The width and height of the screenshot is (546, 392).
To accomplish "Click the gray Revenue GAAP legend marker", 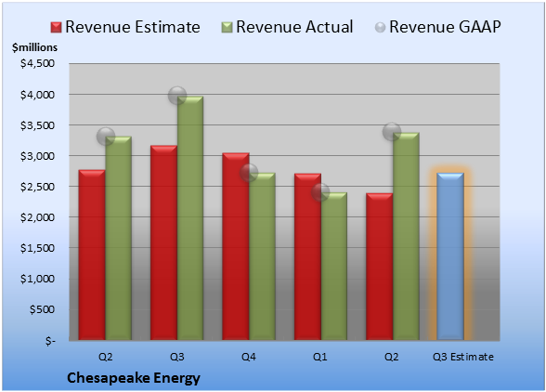I will (381, 28).
